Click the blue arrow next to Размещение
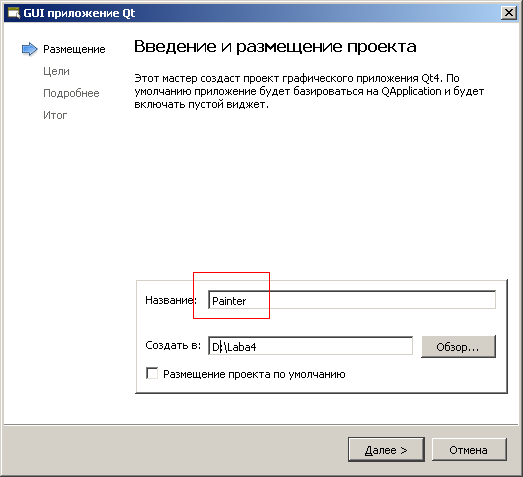The width and height of the screenshot is (523, 477). pyautogui.click(x=30, y=49)
